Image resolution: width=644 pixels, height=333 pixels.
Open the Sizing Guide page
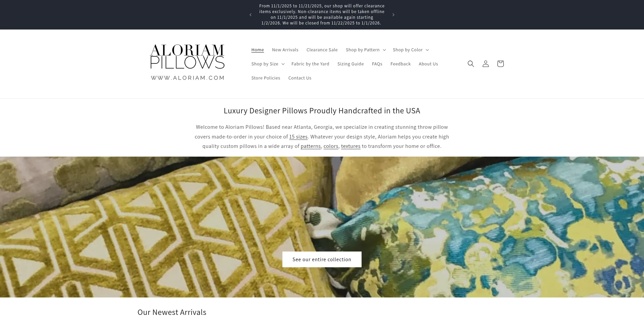coord(351,64)
